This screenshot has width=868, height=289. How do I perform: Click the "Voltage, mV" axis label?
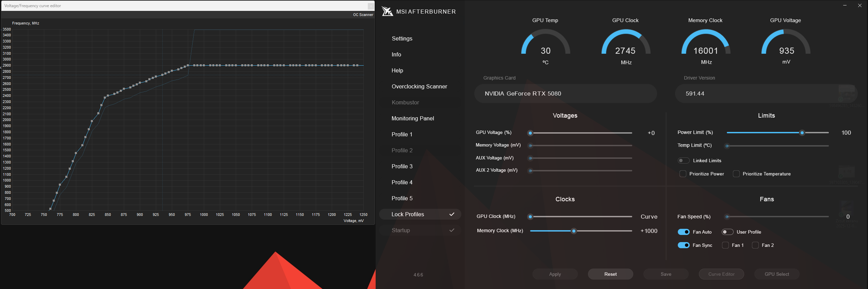coord(354,221)
